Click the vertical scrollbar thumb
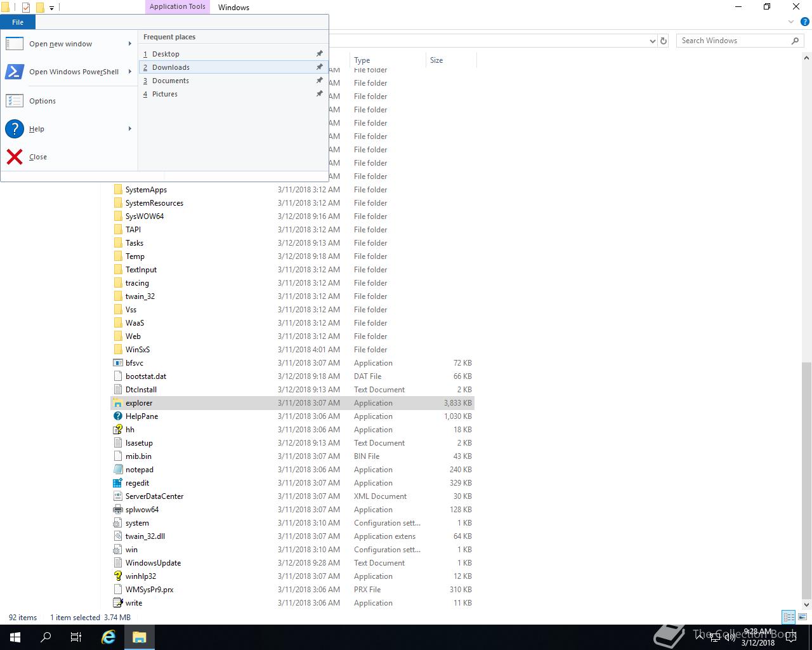 point(807,479)
